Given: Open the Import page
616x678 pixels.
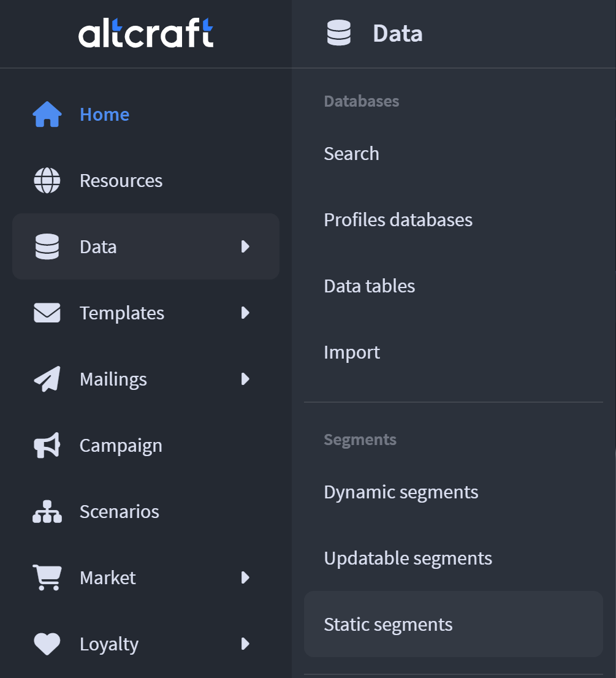Looking at the screenshot, I should pyautogui.click(x=352, y=352).
